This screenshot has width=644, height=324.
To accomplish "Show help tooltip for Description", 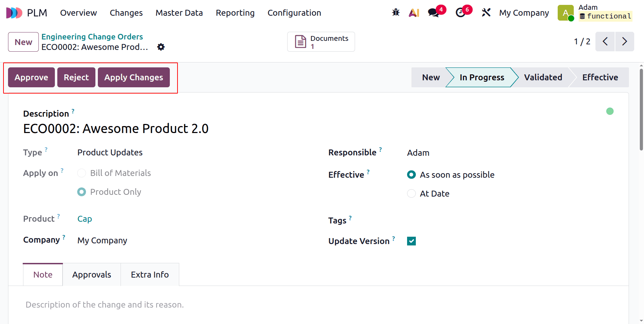I will [73, 111].
